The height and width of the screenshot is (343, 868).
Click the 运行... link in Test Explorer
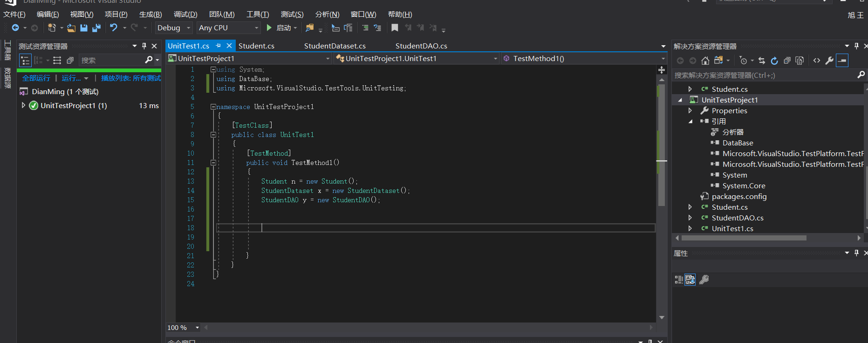(71, 78)
